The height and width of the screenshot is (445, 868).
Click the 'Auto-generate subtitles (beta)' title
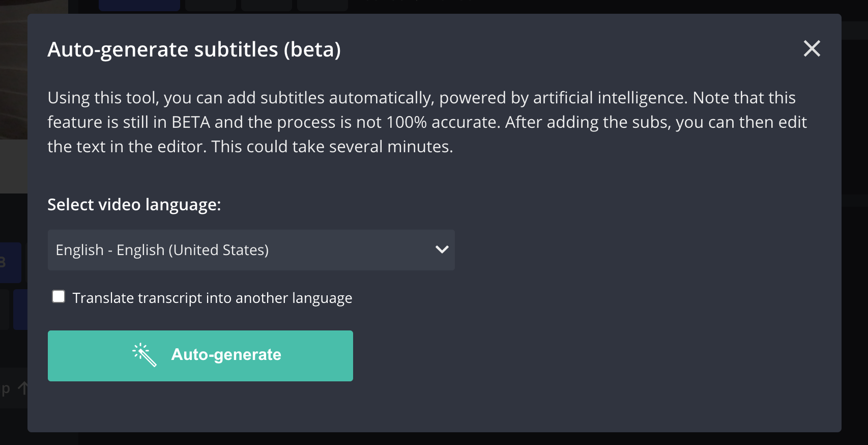click(194, 50)
